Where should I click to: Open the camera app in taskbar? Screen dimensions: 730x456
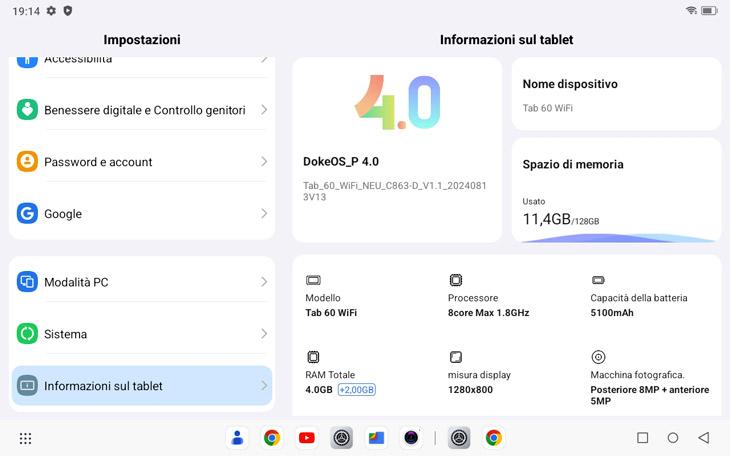(411, 438)
